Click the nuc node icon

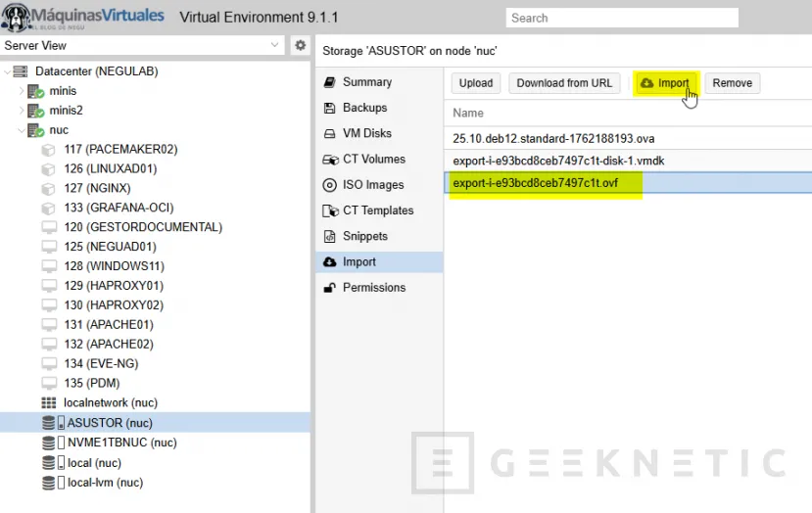tap(35, 130)
